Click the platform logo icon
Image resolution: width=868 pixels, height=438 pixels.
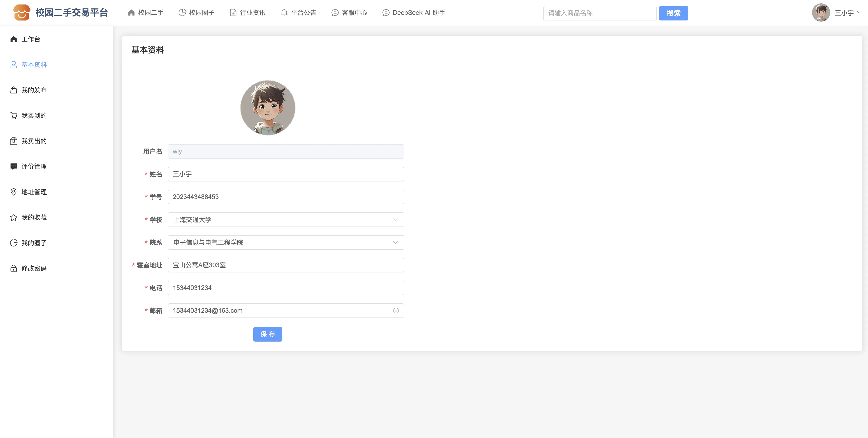(x=22, y=13)
